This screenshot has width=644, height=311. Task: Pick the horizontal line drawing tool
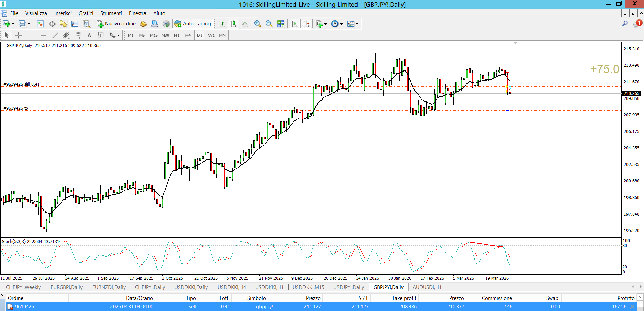point(43,35)
